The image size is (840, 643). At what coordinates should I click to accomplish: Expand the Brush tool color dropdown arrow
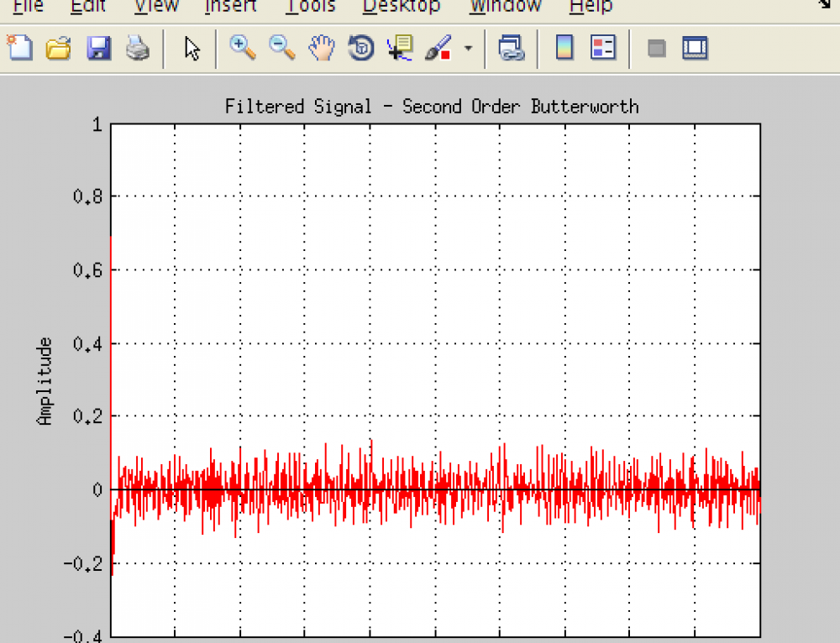(x=468, y=48)
